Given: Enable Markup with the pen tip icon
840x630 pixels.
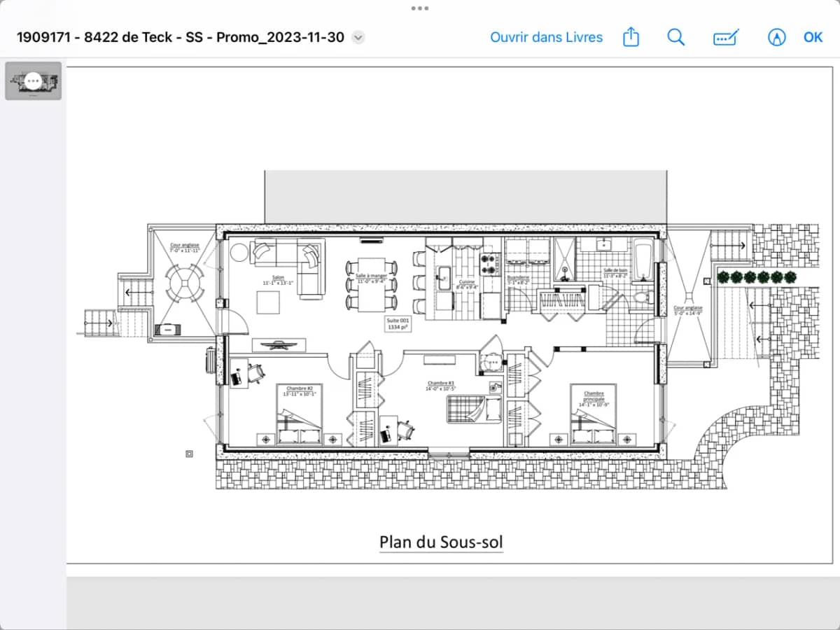Looking at the screenshot, I should [x=776, y=38].
